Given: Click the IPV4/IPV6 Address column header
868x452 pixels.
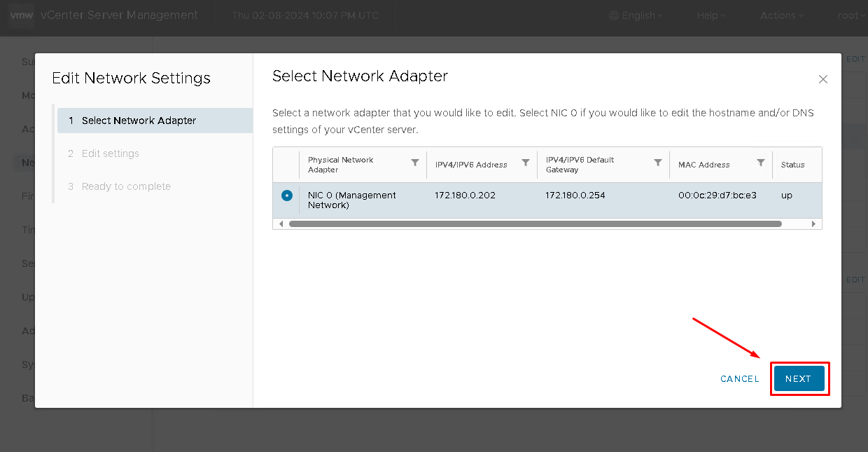Looking at the screenshot, I should (x=471, y=165).
